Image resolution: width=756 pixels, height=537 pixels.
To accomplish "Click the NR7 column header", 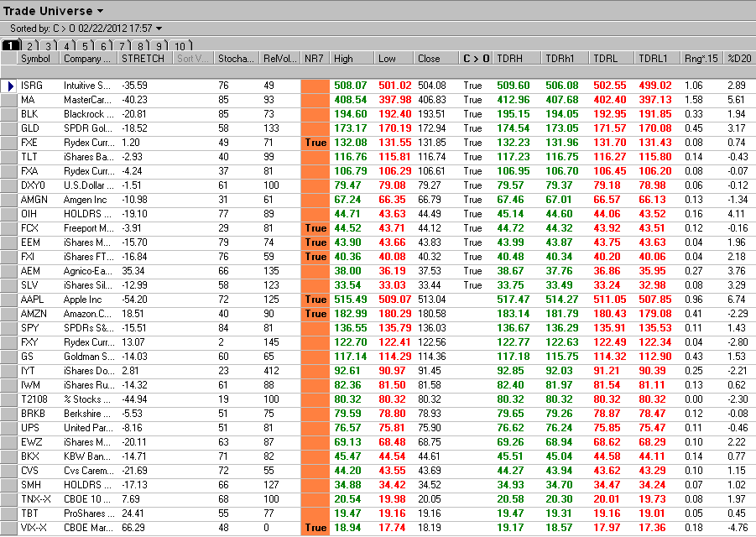I will pos(315,59).
